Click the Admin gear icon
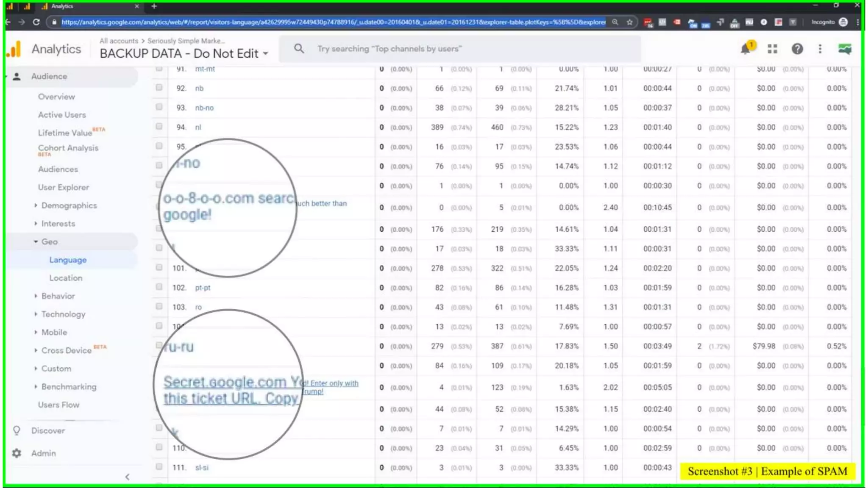Screen dimensions: 868x488 17,453
